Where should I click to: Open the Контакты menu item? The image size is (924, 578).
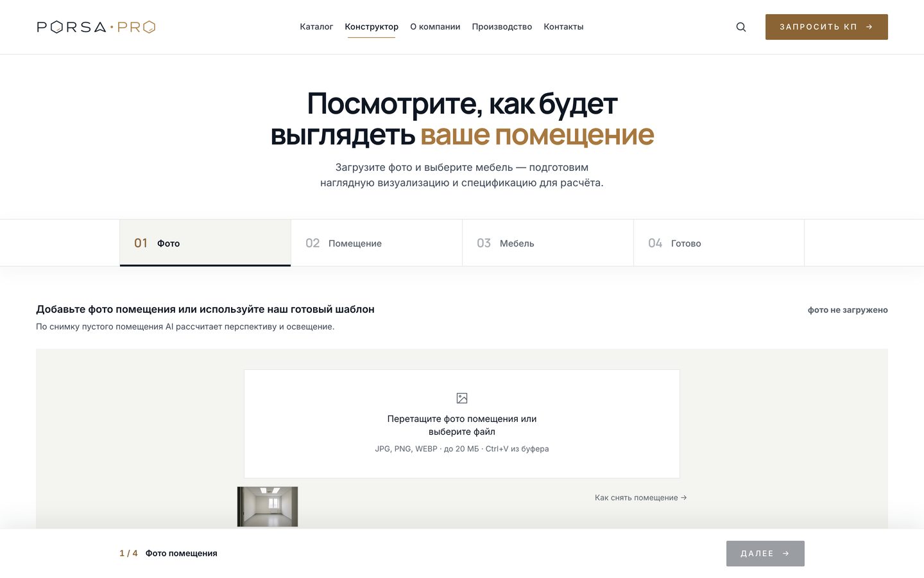pos(563,27)
